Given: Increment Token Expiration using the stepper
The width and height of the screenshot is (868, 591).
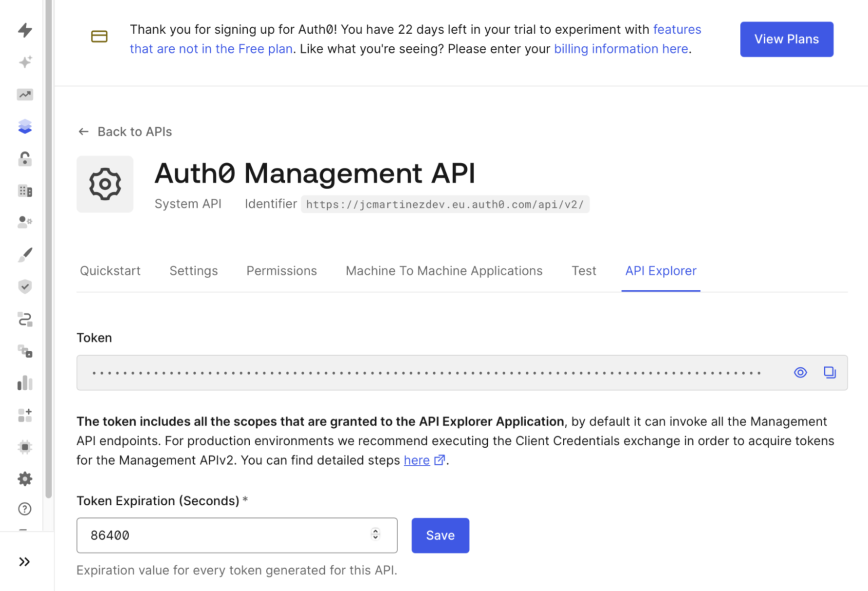Looking at the screenshot, I should point(375,532).
